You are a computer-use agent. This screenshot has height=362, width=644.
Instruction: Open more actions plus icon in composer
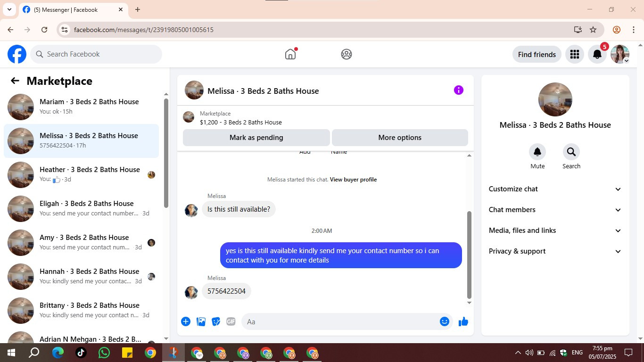click(x=186, y=321)
